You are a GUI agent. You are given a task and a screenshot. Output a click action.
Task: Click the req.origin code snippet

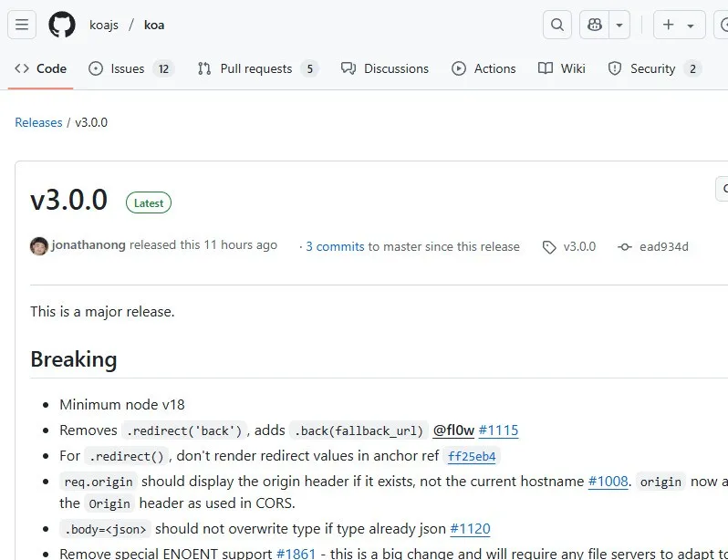coord(99,482)
